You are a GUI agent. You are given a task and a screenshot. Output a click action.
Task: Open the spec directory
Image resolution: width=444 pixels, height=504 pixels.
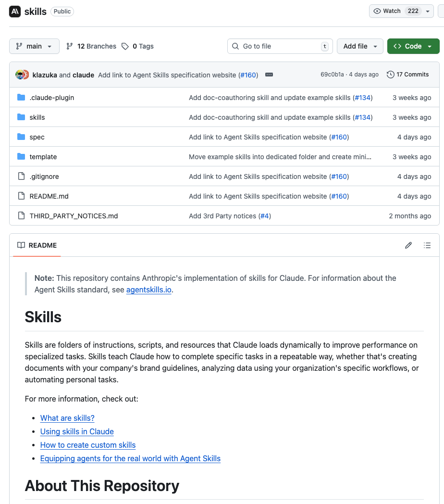(37, 137)
